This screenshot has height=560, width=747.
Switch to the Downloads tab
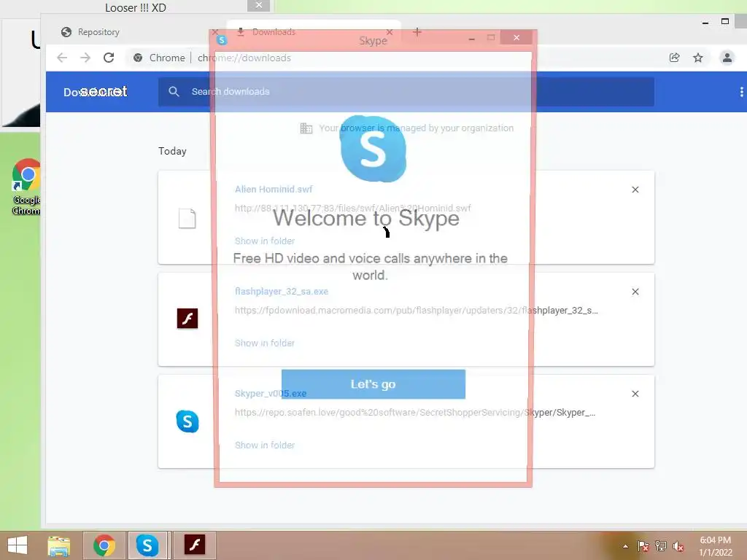click(x=274, y=32)
